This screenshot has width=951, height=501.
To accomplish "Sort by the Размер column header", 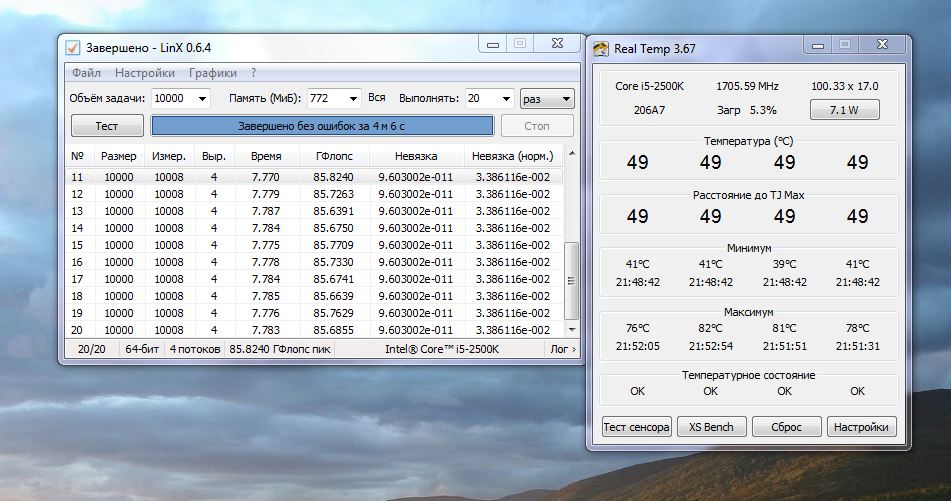I will [x=118, y=156].
